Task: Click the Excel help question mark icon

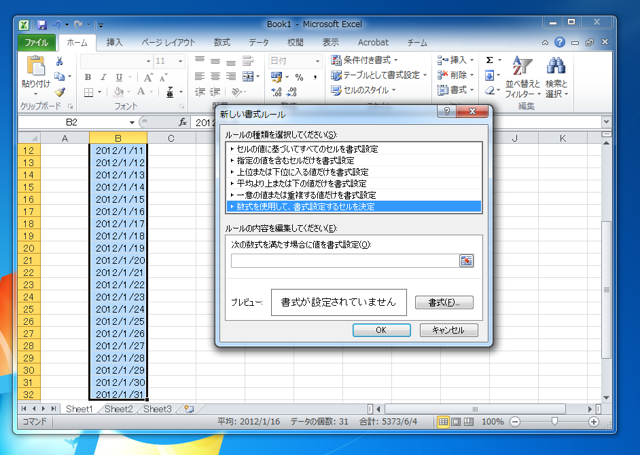Action: tap(560, 42)
